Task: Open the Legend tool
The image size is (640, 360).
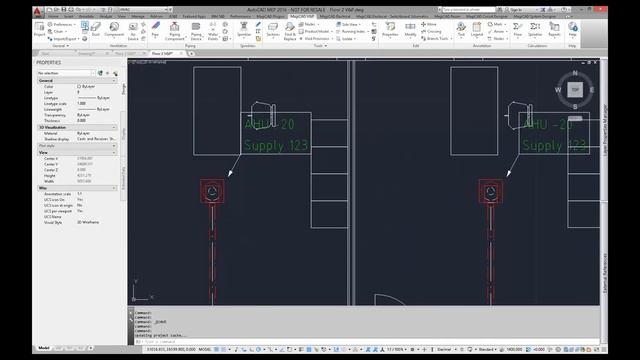Action: point(476,30)
